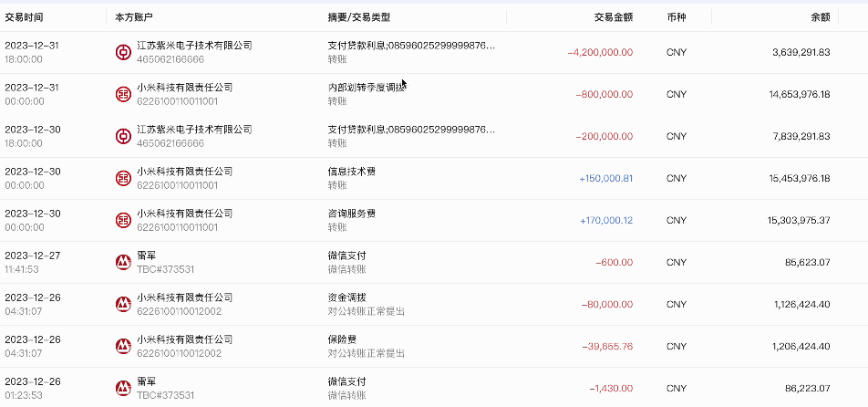Click the bank logo in the -800,000.00 row
Viewport: 868px width, 407px height.
122,95
